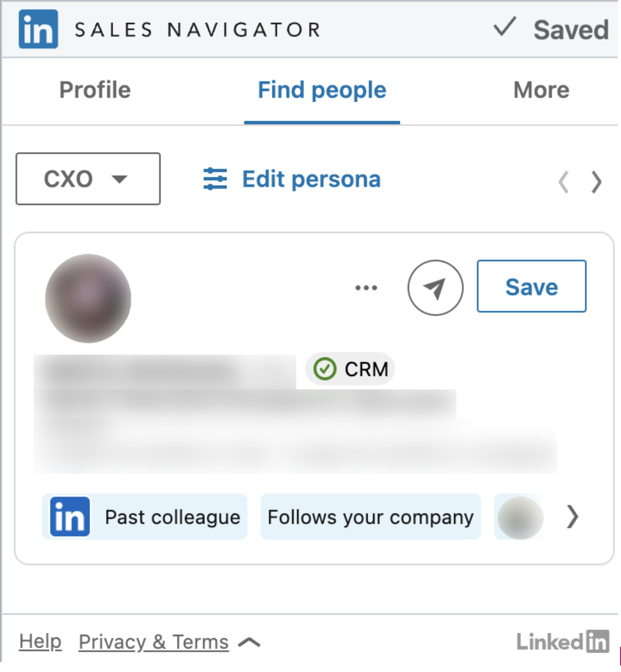
Task: Click the Saved checkmark indicator
Action: pyautogui.click(x=504, y=28)
